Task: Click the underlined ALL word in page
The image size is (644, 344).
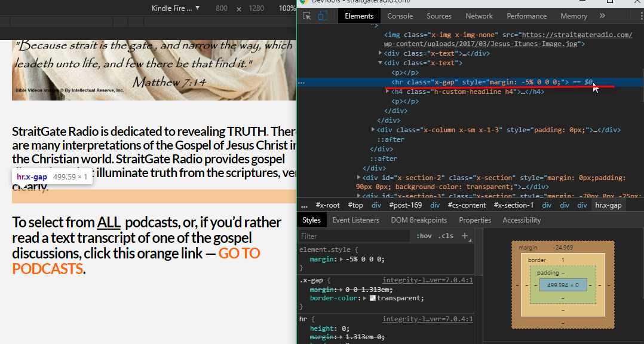Action: coord(109,222)
